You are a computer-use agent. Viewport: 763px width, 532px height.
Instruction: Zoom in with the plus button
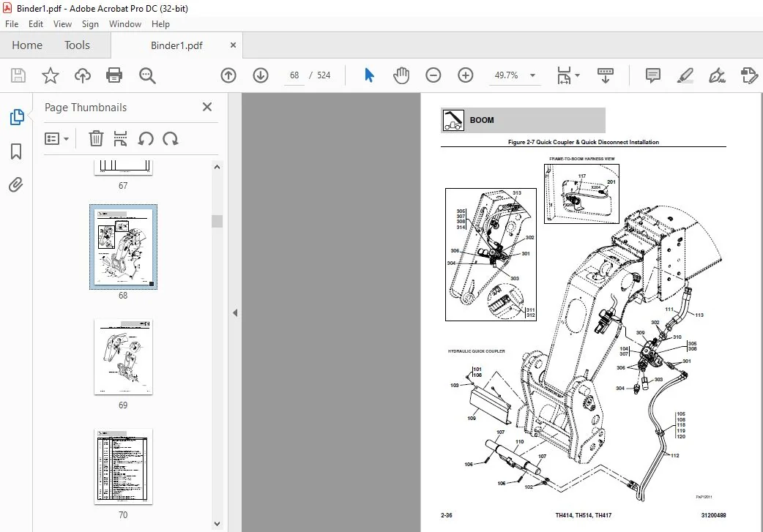[x=465, y=75]
